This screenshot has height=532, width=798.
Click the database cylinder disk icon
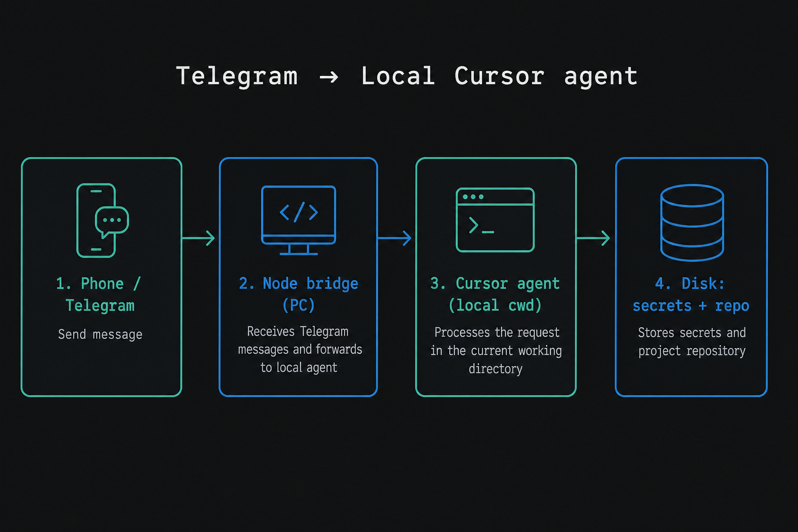[x=692, y=222]
